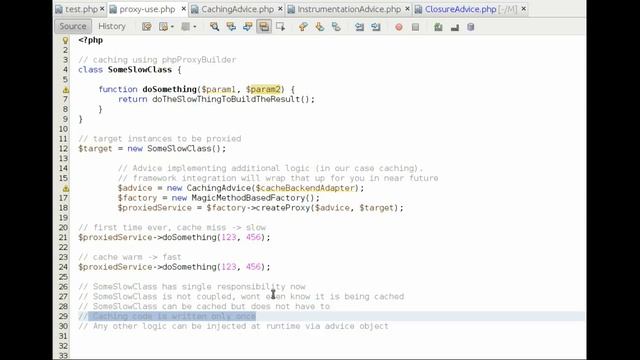The width and height of the screenshot is (640, 360).
Task: Click the Find Selection magnifier icon
Action: click(x=214, y=27)
